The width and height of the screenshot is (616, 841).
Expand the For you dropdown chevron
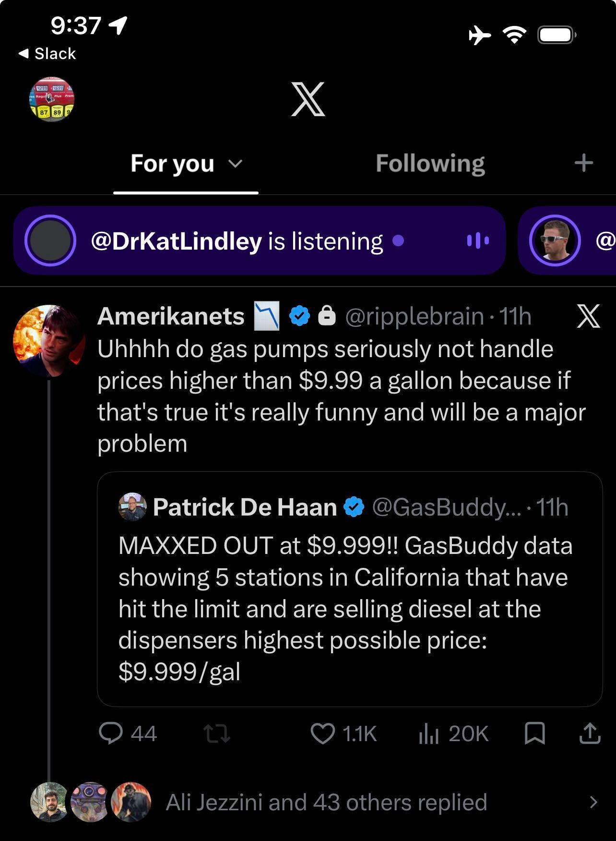tap(235, 164)
